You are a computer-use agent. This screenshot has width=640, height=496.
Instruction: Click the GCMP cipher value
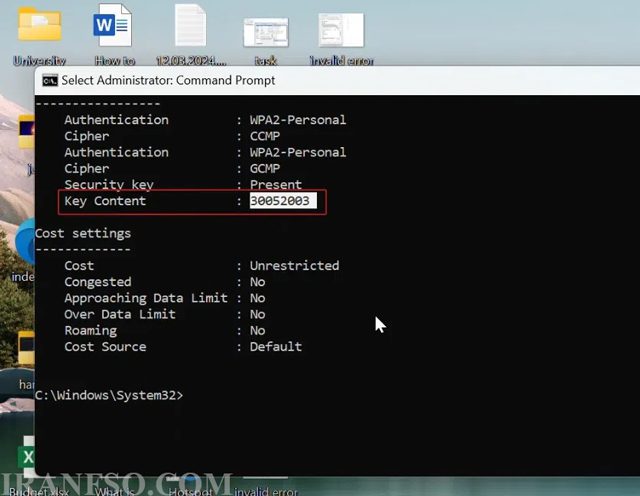pyautogui.click(x=265, y=168)
